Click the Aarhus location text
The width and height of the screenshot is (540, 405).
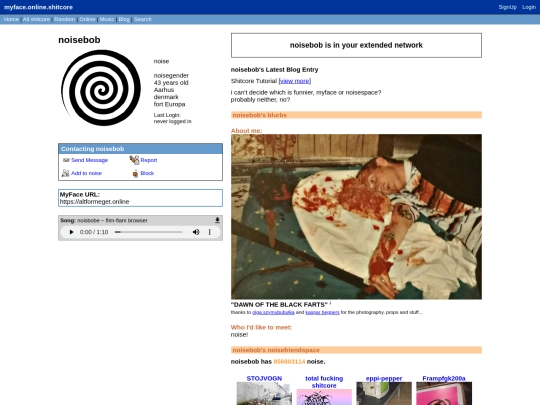coord(164,90)
